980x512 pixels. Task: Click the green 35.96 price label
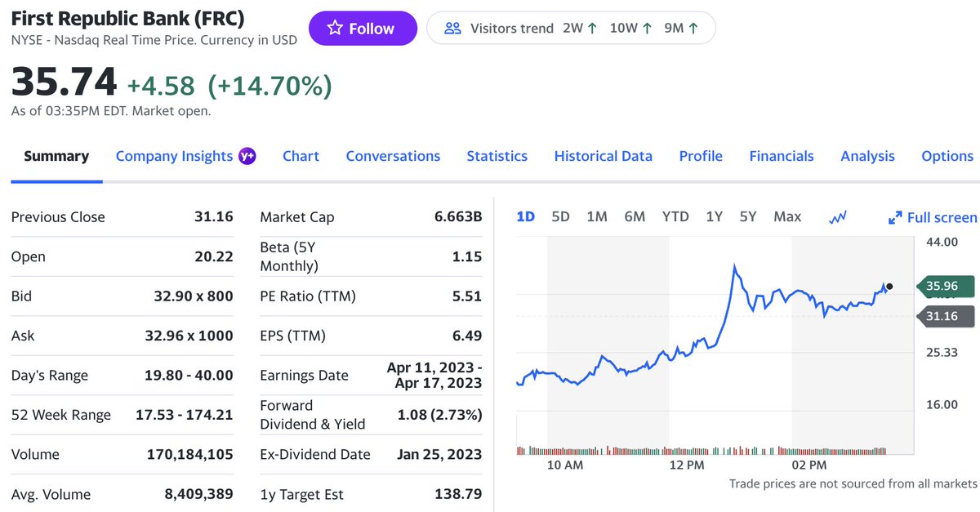[x=945, y=287]
